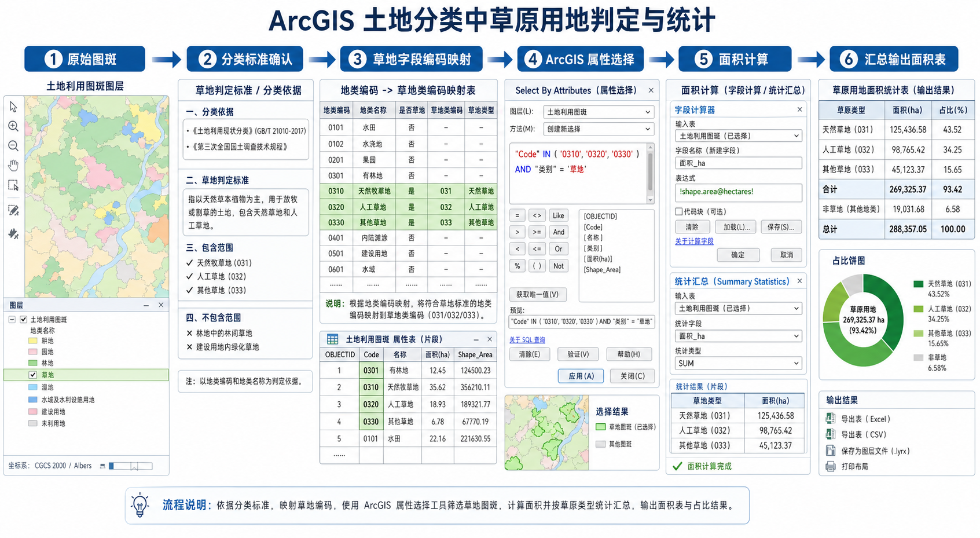Click 0320 Code cell in the attribute table
Screen dimensions: 980x538
[x=371, y=404]
